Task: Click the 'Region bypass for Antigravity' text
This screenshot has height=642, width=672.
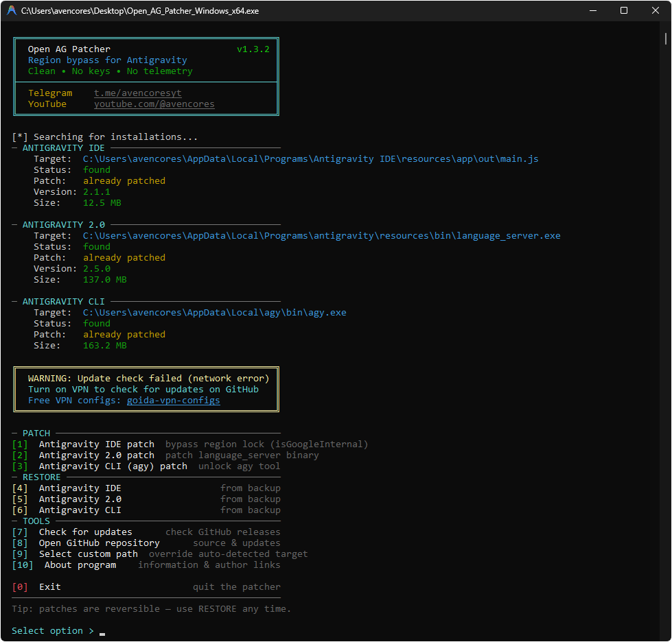Action: (x=108, y=60)
